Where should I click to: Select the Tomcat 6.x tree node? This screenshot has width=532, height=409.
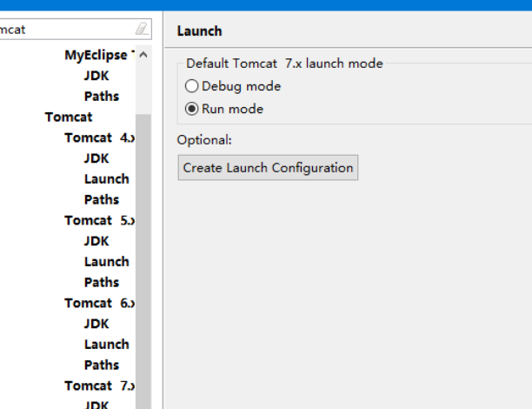[x=99, y=303]
